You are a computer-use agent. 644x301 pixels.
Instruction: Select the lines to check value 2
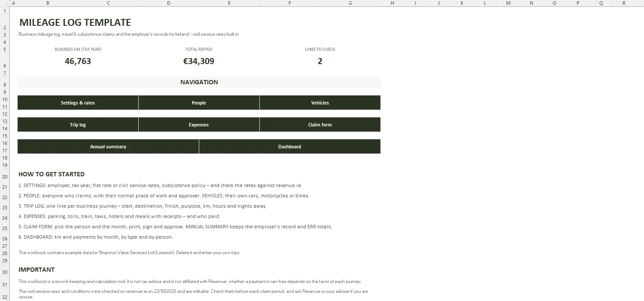click(x=320, y=61)
